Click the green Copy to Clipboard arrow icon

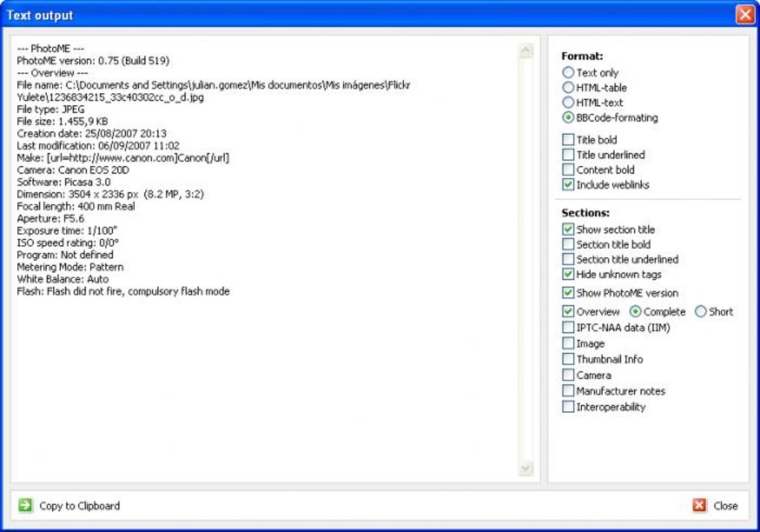(25, 505)
